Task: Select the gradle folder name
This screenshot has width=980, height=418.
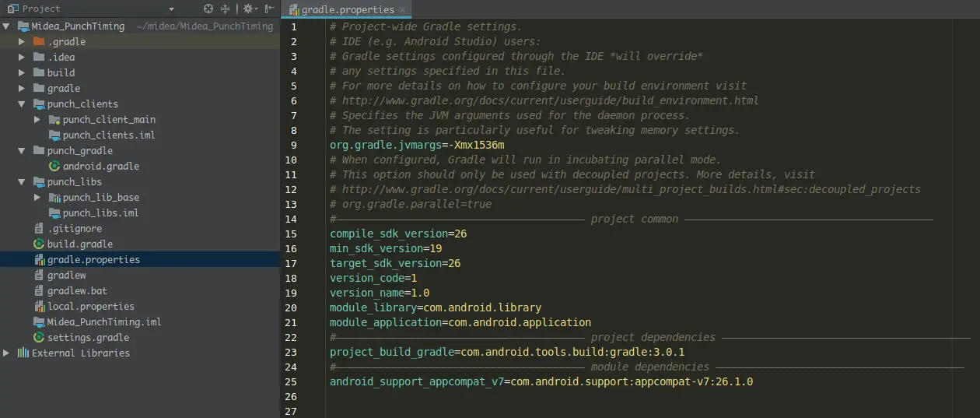Action: pyautogui.click(x=64, y=88)
